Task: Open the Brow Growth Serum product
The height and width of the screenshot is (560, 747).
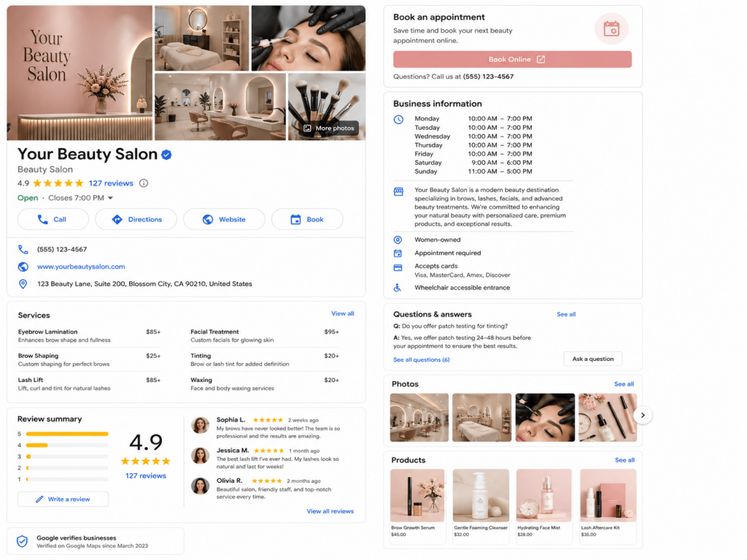Action: (417, 506)
